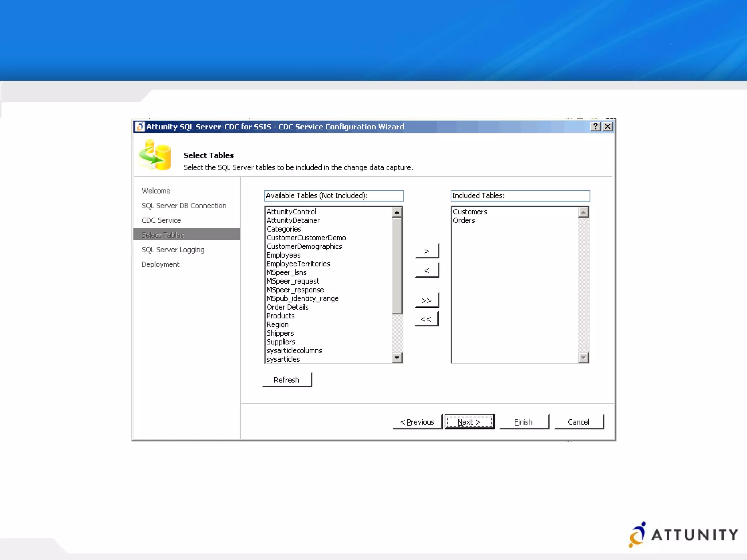The image size is (747, 560).
Task: Select AttunityDetainer in available tables
Action: [293, 220]
